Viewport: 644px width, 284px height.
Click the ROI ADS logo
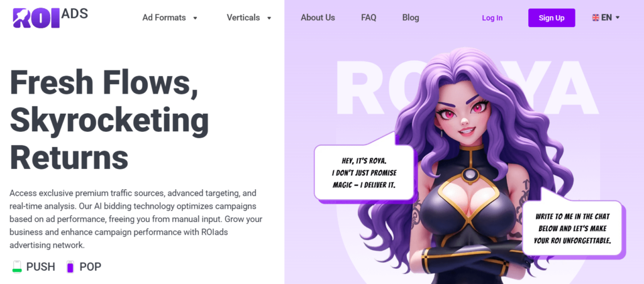tap(50, 18)
